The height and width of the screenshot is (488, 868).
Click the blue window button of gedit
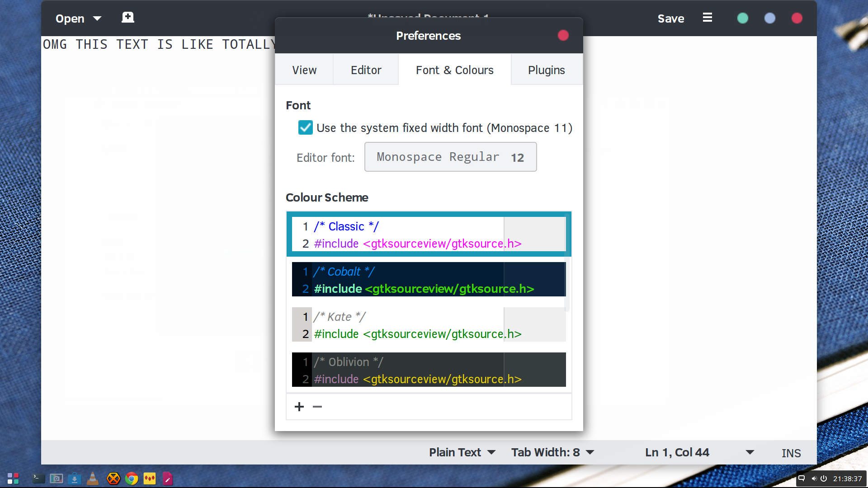click(x=770, y=18)
